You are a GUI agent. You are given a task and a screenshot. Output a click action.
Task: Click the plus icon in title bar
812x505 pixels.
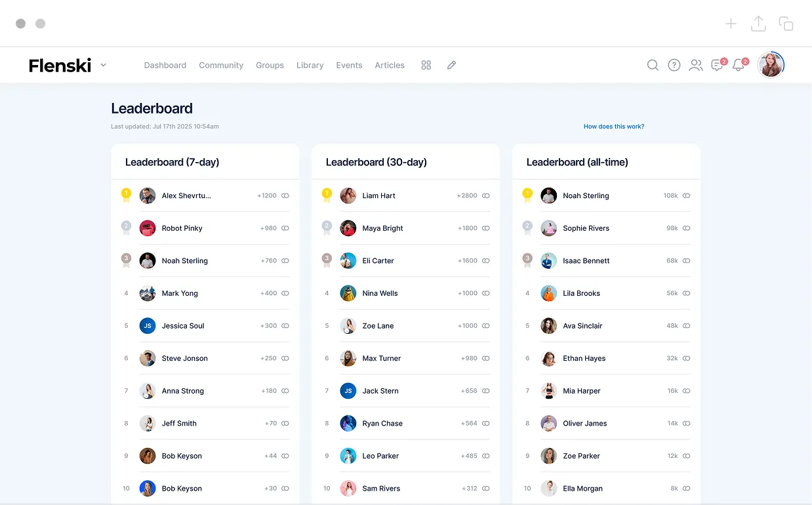[731, 24]
